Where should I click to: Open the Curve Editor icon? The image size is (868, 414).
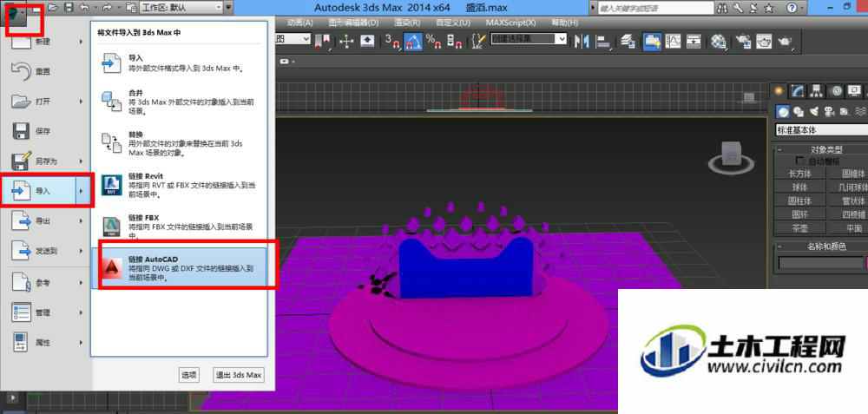pos(674,42)
